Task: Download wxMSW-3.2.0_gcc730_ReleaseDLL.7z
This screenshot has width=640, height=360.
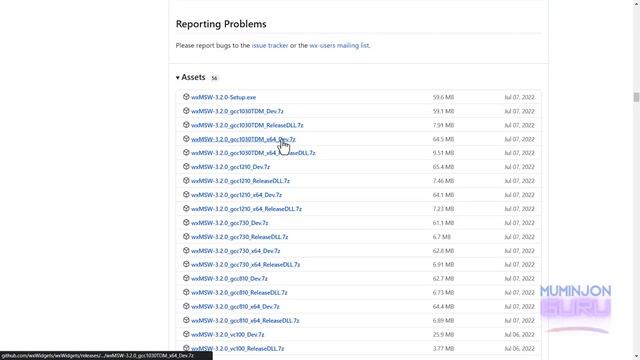Action: [239, 237]
